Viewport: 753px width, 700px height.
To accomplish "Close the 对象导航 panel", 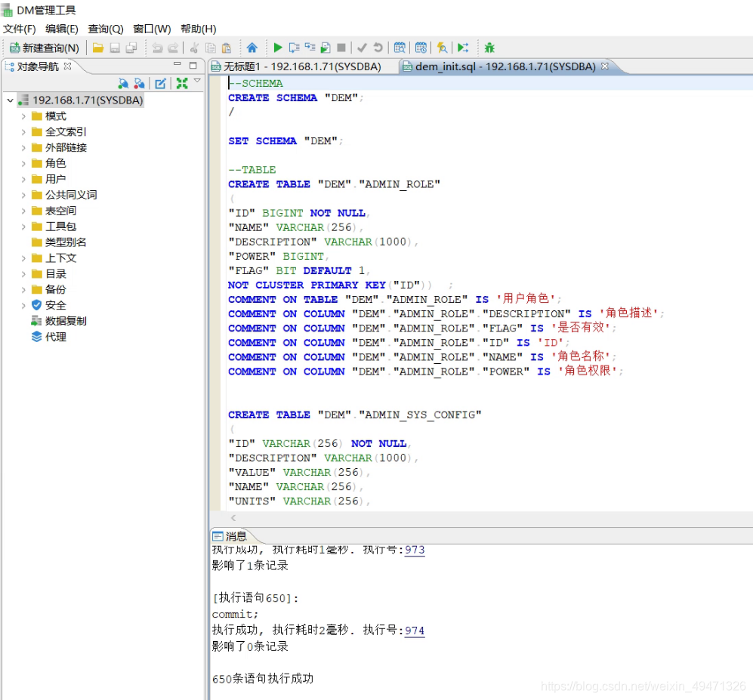I will 68,66.
